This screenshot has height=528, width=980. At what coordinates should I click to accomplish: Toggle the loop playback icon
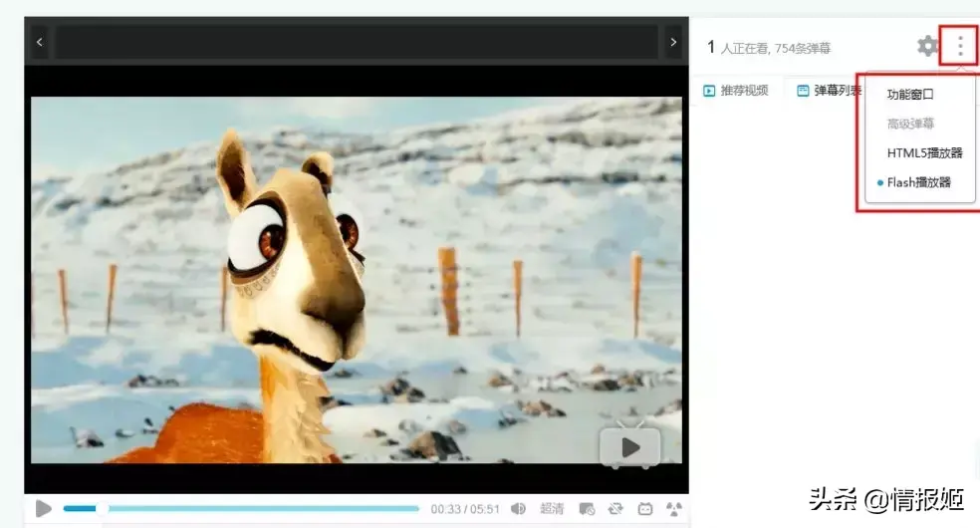(x=615, y=509)
